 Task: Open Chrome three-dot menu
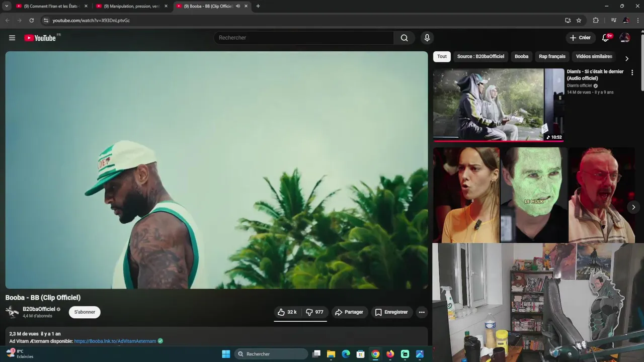tap(638, 21)
